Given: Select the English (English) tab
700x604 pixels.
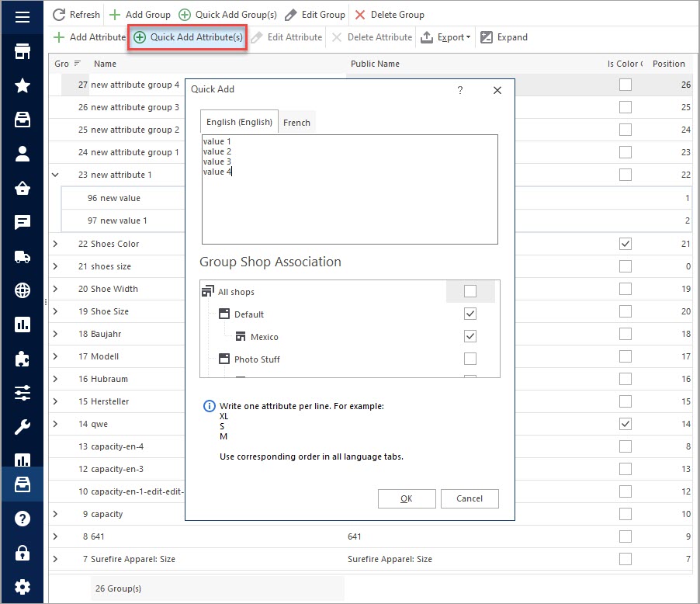Looking at the screenshot, I should (x=239, y=123).
